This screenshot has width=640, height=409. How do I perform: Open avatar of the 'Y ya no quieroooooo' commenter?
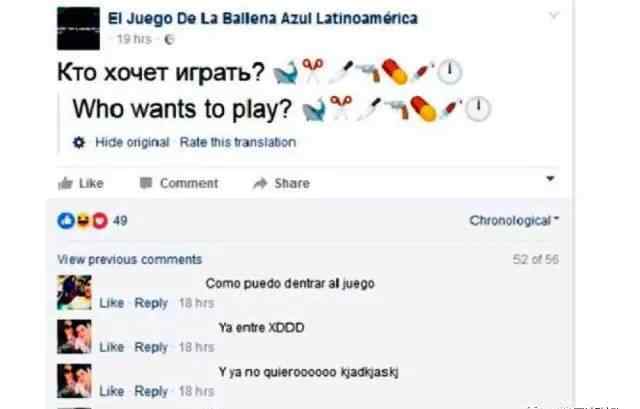[74, 381]
